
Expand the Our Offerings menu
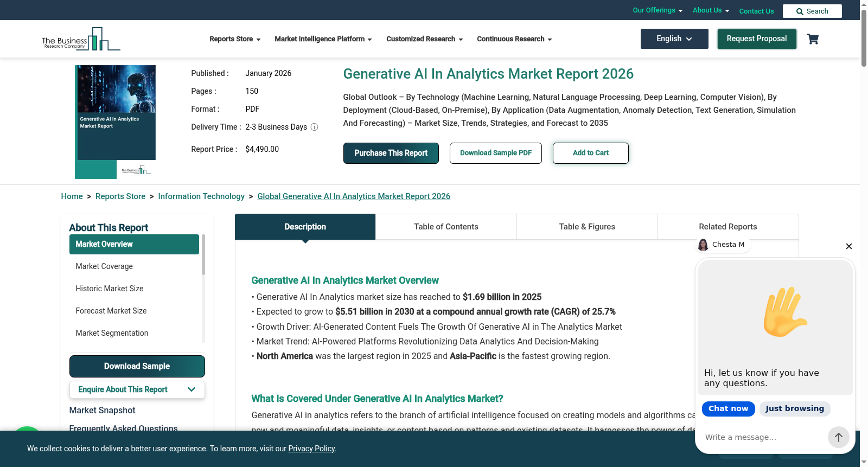point(658,10)
